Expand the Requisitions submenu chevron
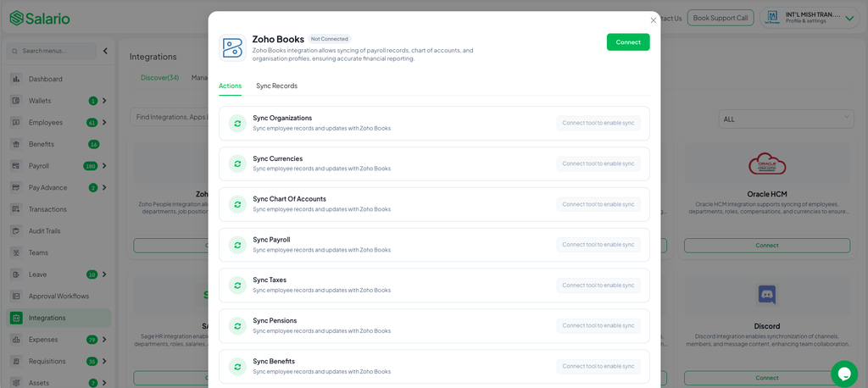 (x=104, y=362)
